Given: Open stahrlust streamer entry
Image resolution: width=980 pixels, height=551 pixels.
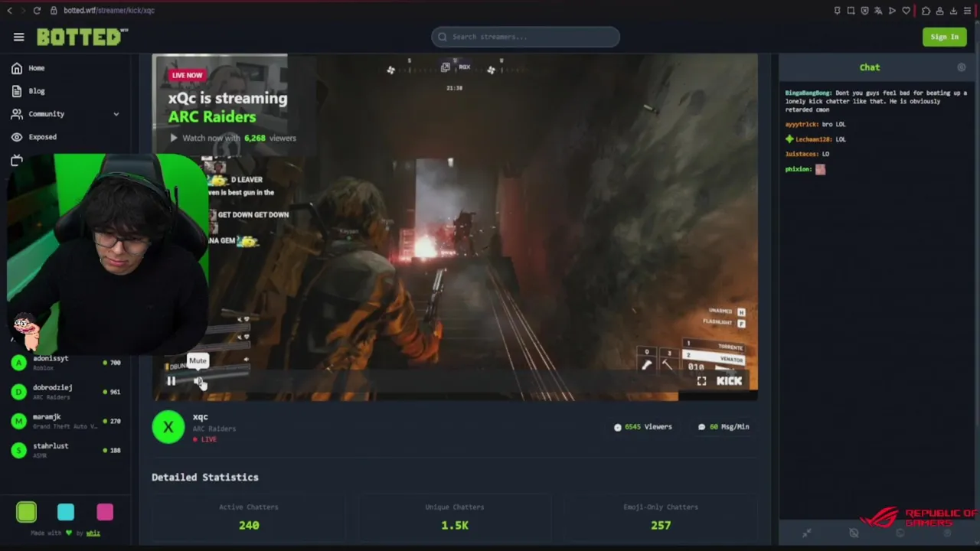Looking at the screenshot, I should click(x=66, y=450).
